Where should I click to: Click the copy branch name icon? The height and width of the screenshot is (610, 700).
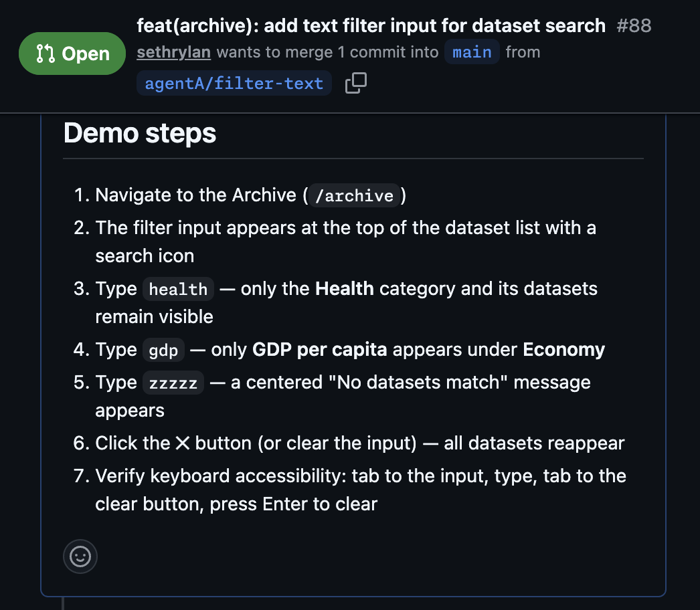(x=355, y=83)
